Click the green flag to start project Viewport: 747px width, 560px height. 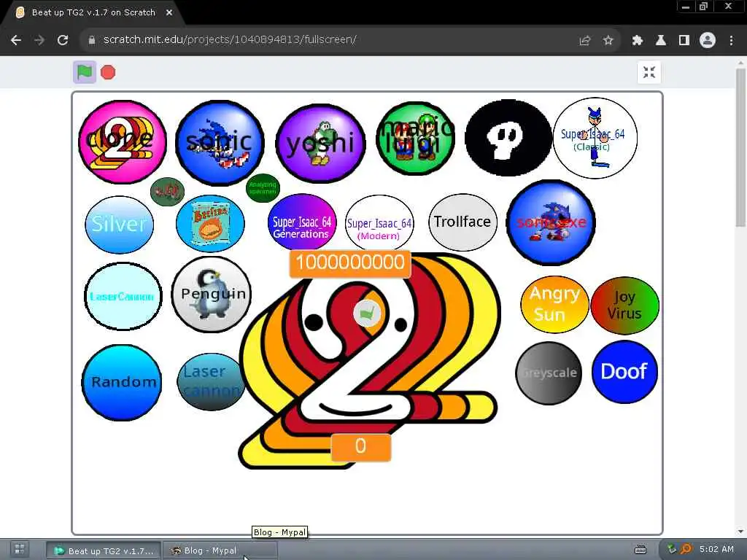(85, 72)
